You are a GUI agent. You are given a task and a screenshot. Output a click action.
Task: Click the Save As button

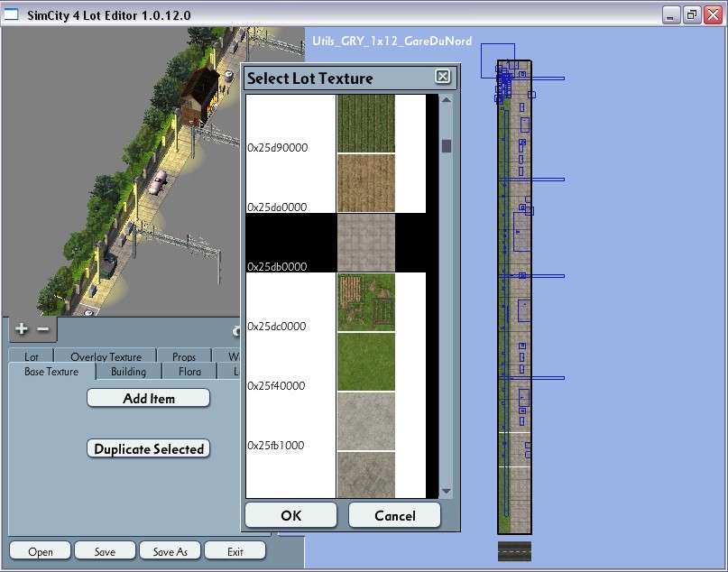tap(170, 551)
